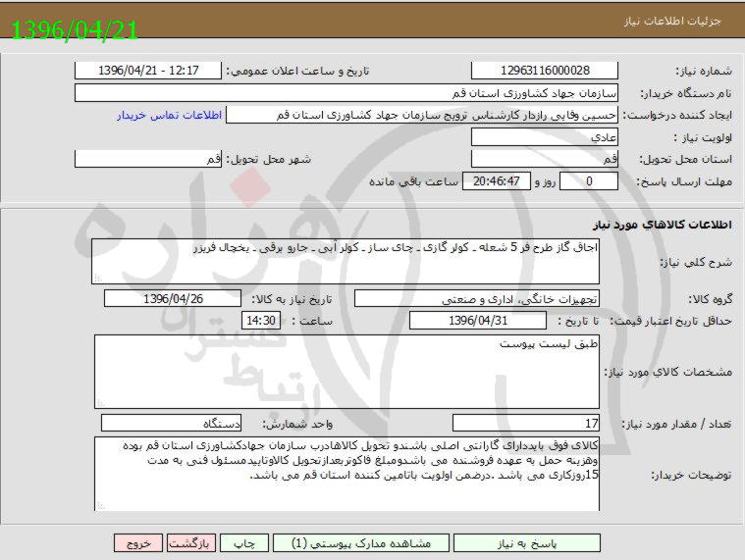745x560 pixels.
Task: Click the شماره نیاز label
Action: pyautogui.click(x=704, y=72)
